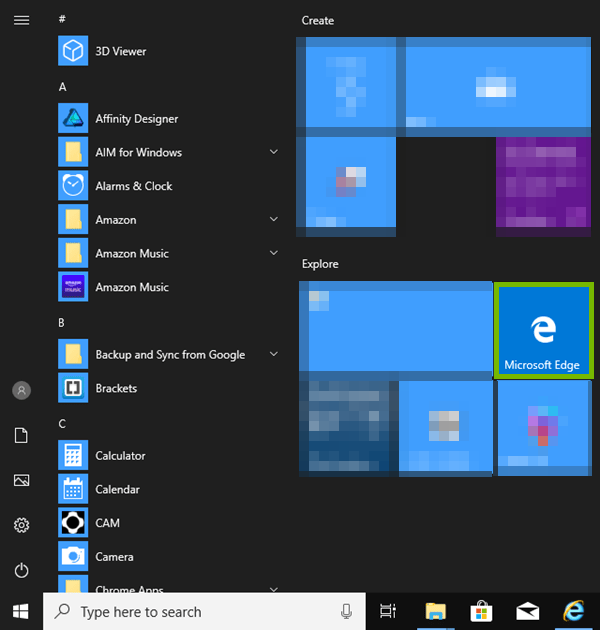
Task: Expand the Amazon folder chevron
Action: point(274,219)
